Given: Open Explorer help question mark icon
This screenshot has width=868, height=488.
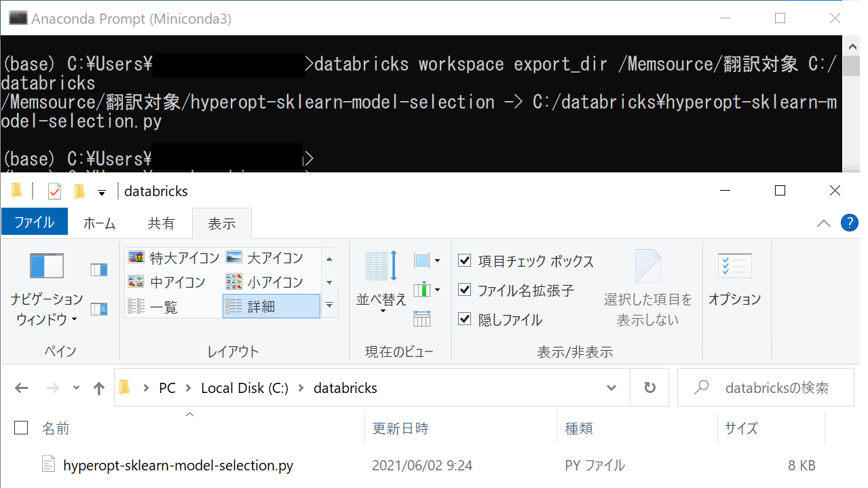Looking at the screenshot, I should click(x=850, y=223).
